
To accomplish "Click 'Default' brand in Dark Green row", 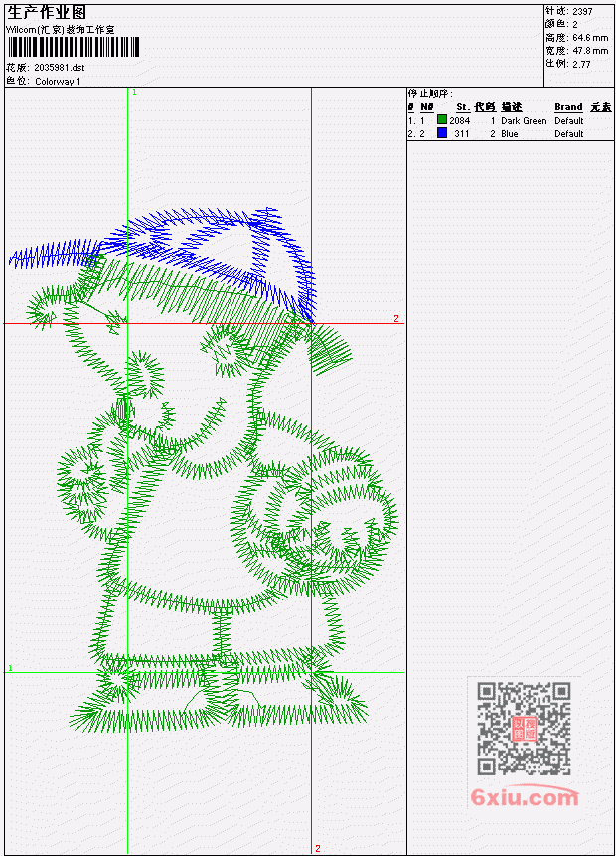I will (x=569, y=120).
